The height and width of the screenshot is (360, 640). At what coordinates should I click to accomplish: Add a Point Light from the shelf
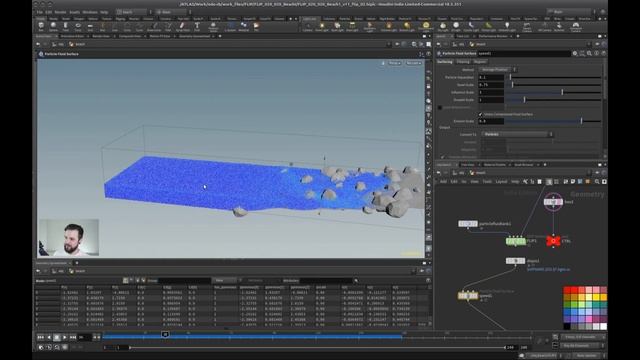coord(322,27)
